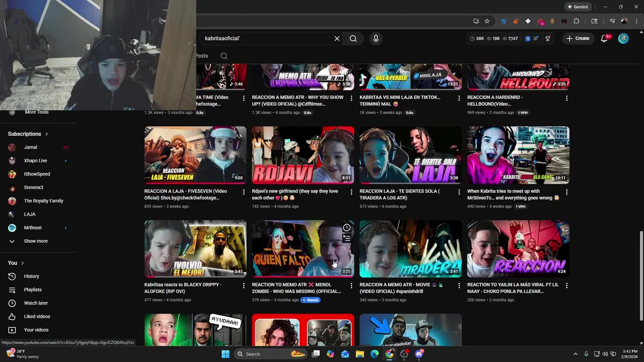
Task: Open the LAJA - FIVESEVEN reaction thumbnail
Action: (x=195, y=155)
